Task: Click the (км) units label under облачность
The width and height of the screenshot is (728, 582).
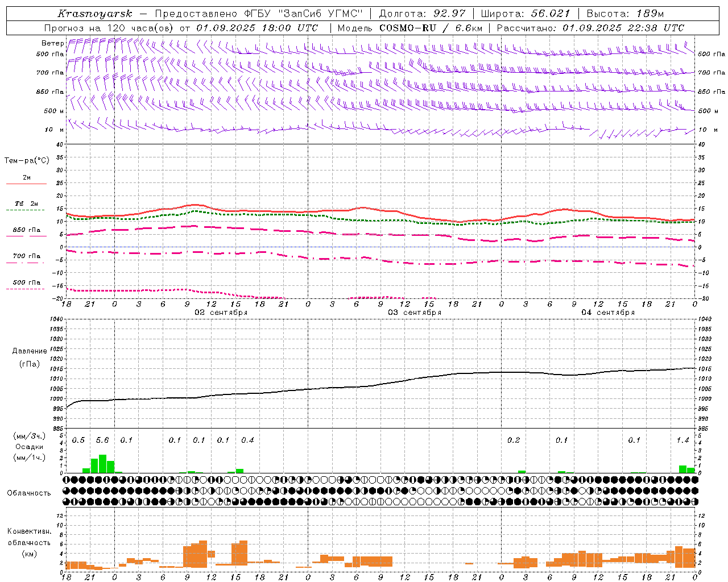Action: point(30,554)
